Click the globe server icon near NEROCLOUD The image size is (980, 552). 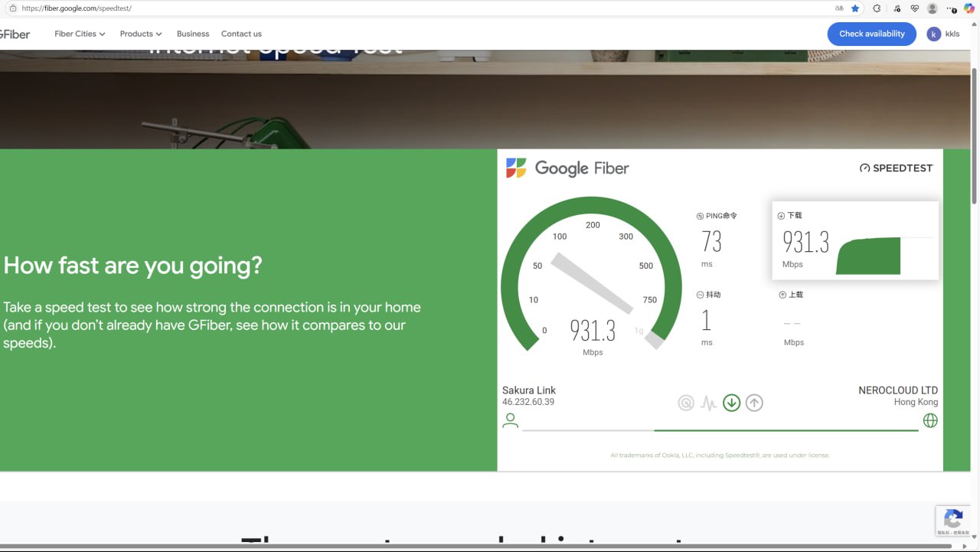(930, 420)
